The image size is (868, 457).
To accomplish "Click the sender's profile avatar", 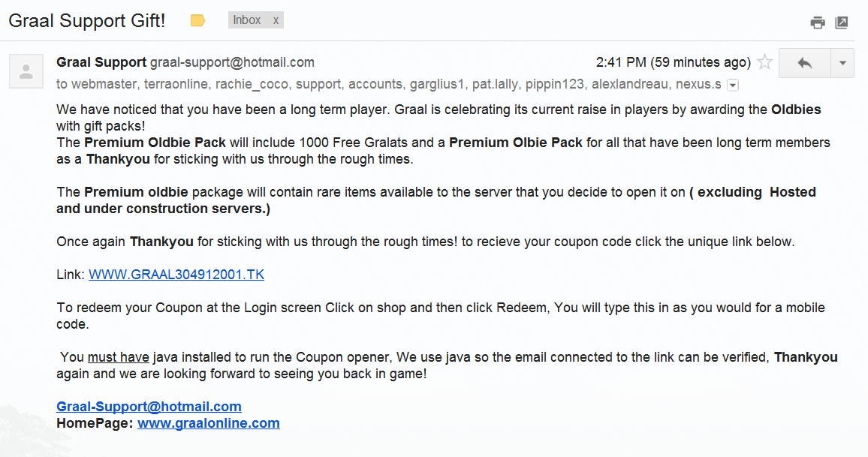I will [x=26, y=71].
